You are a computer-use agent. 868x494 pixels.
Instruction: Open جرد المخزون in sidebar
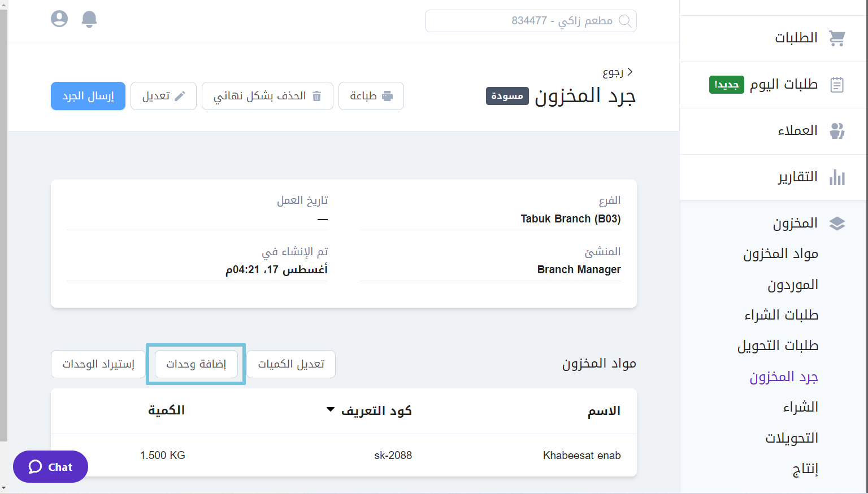(784, 377)
